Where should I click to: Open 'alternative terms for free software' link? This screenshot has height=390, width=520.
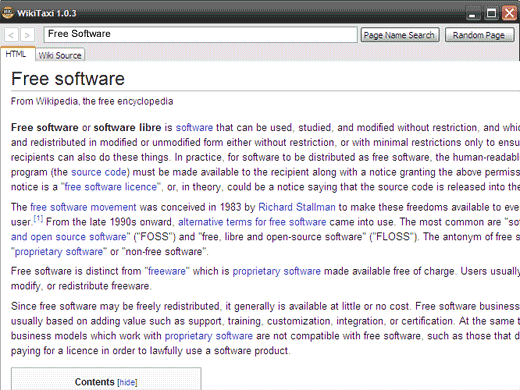coord(252,222)
